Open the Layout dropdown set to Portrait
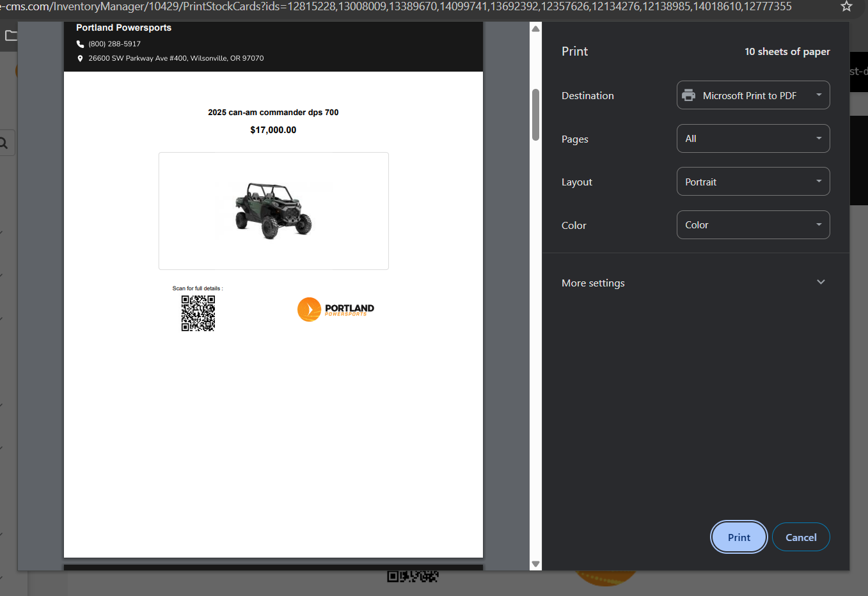This screenshot has width=868, height=596. coord(753,182)
